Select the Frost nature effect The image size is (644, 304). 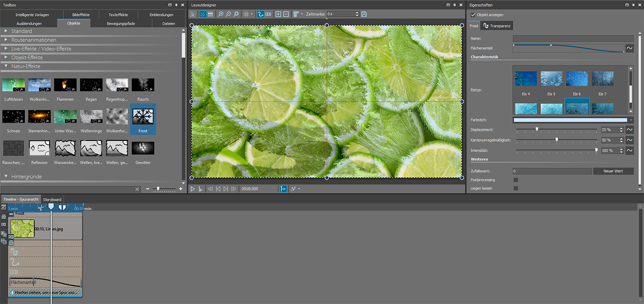[x=143, y=117]
